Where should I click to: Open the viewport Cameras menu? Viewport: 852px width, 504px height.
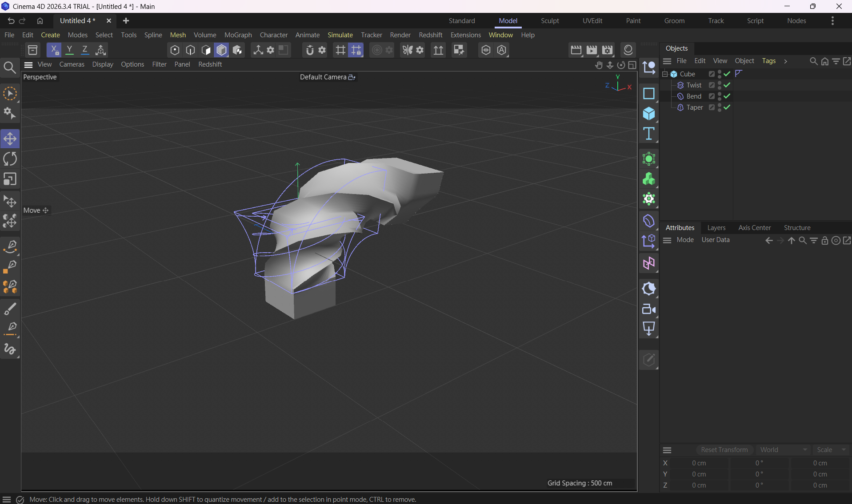[x=72, y=64]
